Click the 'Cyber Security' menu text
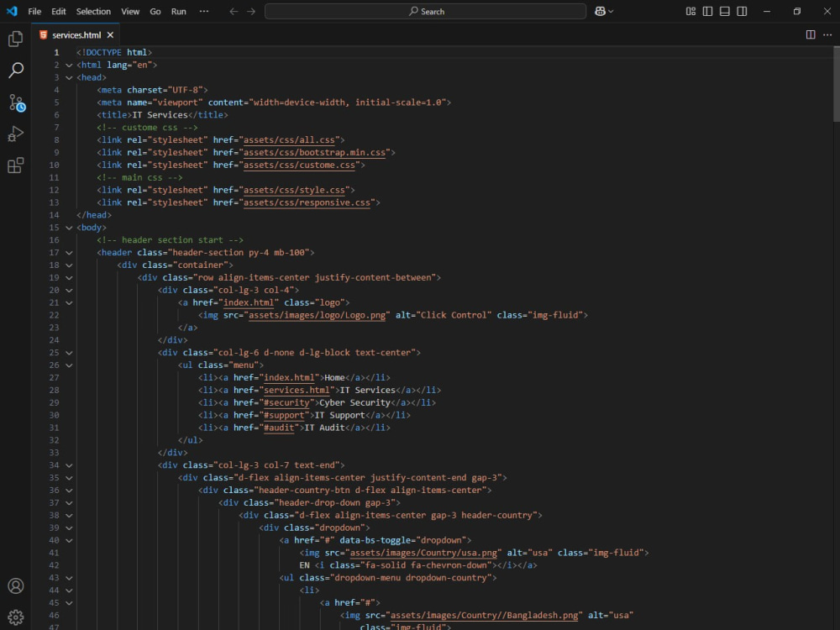Viewport: 840px width, 630px height. 354,403
